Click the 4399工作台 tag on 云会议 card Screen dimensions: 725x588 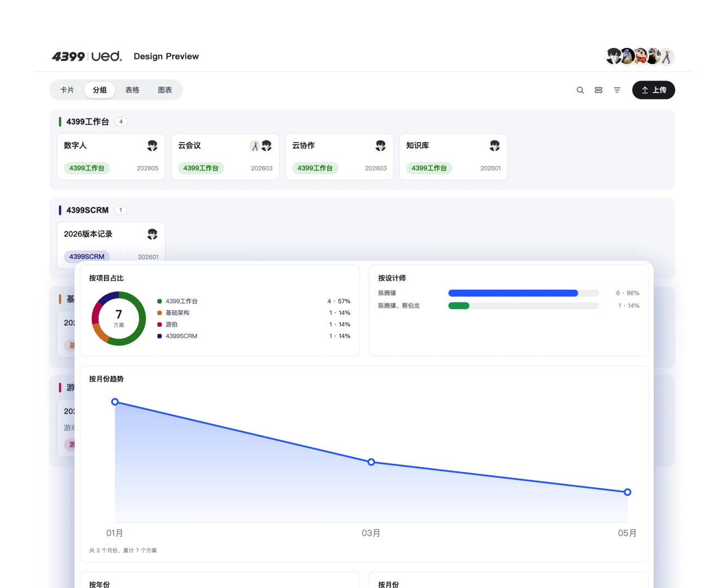point(201,168)
